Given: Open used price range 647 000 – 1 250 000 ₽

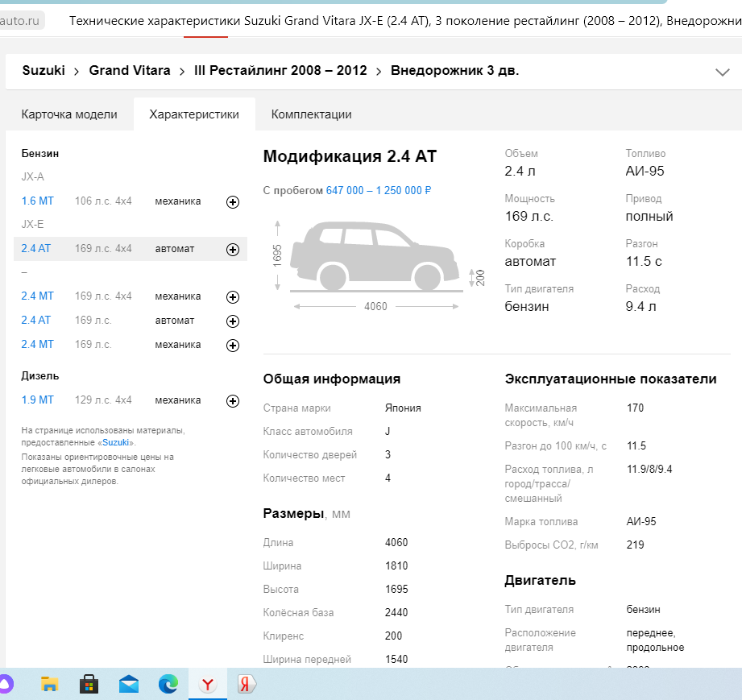Looking at the screenshot, I should 379,190.
